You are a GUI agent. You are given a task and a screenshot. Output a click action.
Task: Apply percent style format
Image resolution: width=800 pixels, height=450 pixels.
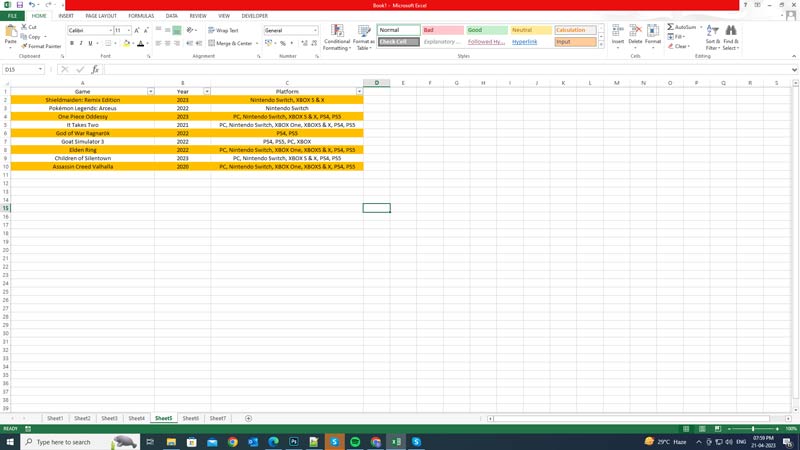tap(283, 43)
